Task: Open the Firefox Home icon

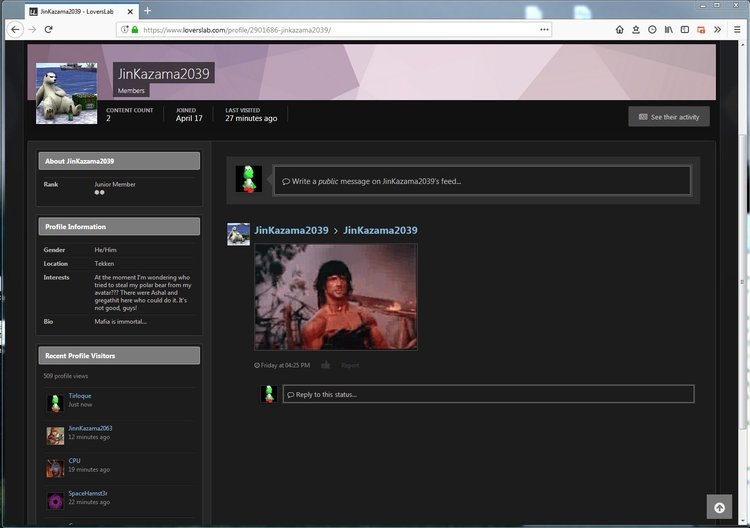Action: 619,30
